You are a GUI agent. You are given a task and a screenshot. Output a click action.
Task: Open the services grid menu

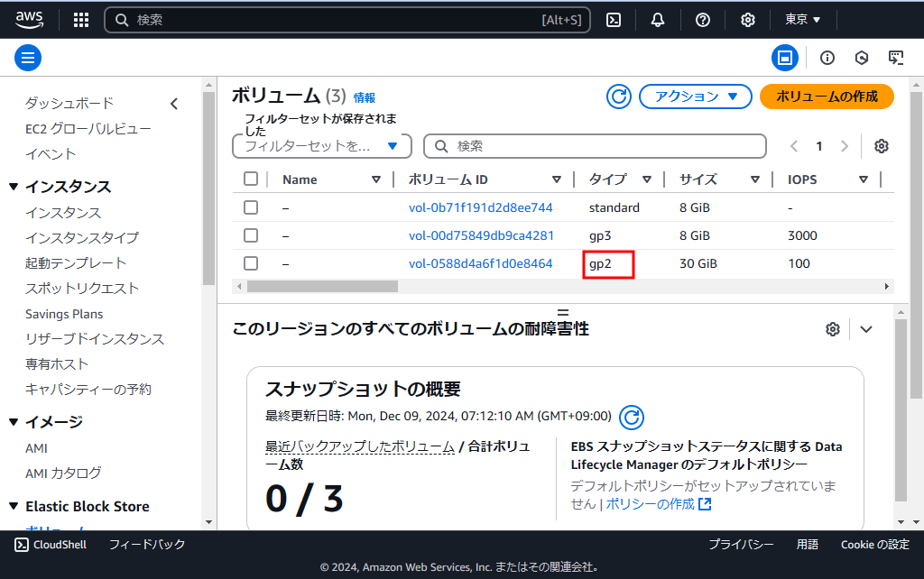pos(80,20)
